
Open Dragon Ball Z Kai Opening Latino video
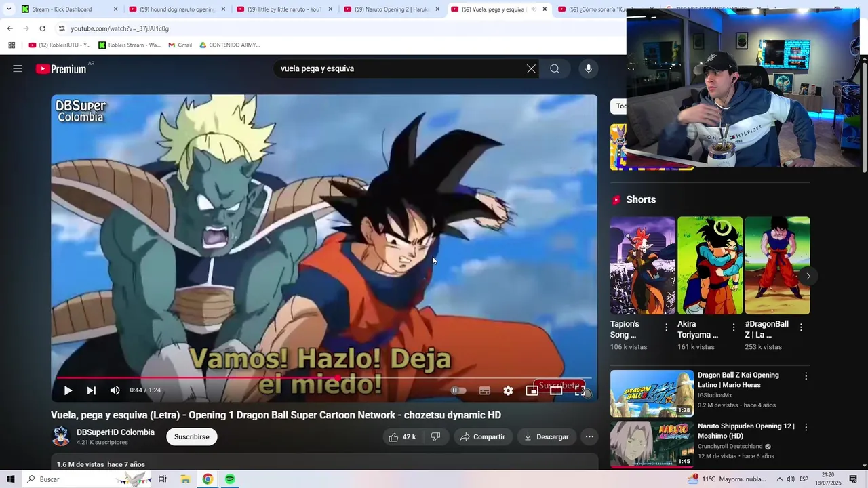(738, 380)
